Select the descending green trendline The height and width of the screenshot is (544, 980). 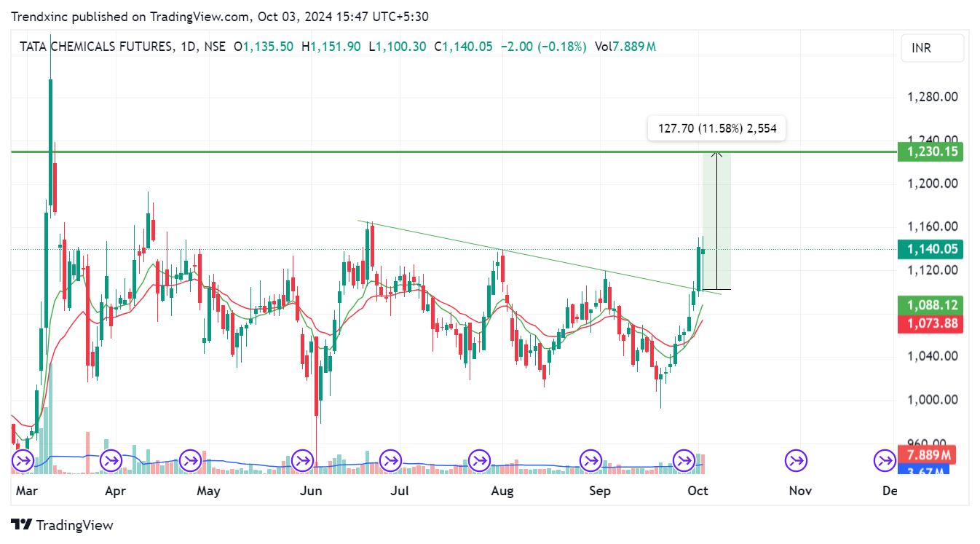539,257
